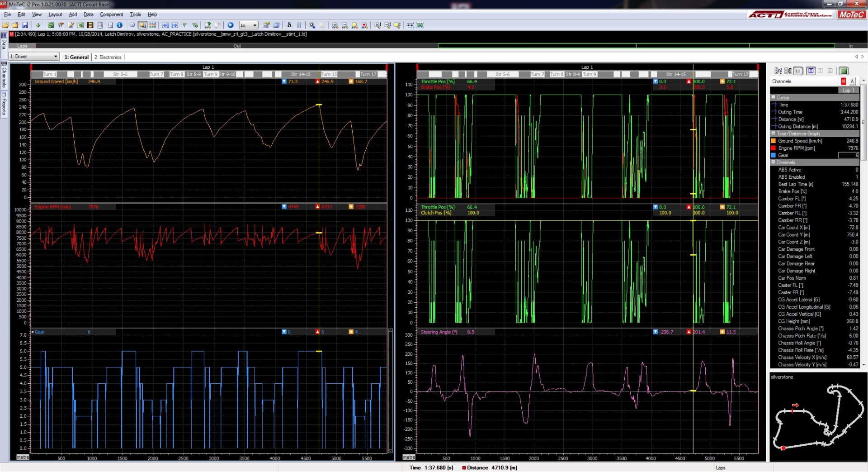
Task: Toggle the red M math channels filter
Action: point(844,81)
